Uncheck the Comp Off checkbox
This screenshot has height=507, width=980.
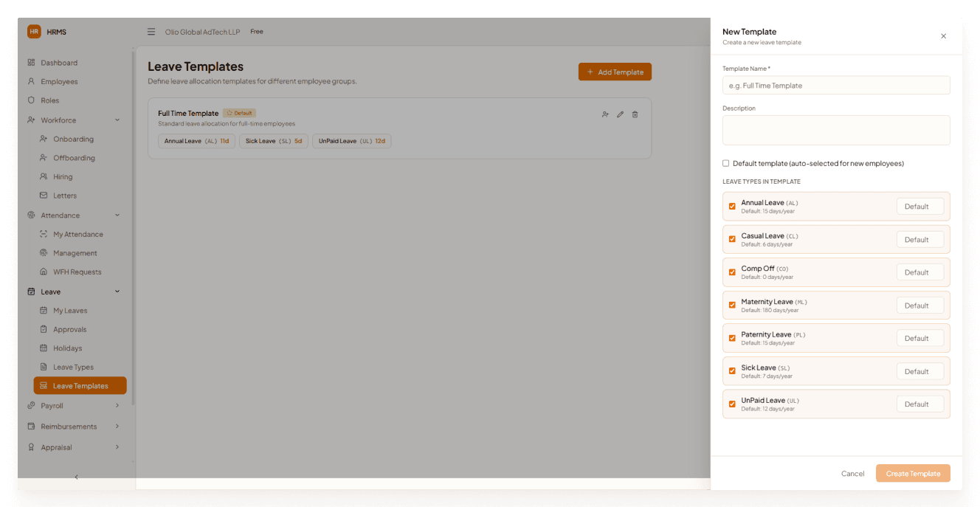pos(732,272)
